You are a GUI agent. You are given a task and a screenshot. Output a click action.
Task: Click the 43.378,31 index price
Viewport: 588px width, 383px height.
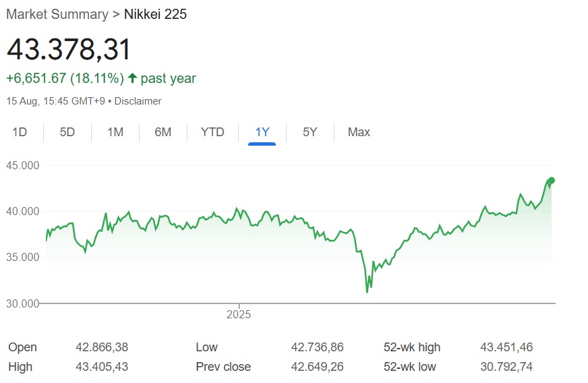pos(69,50)
